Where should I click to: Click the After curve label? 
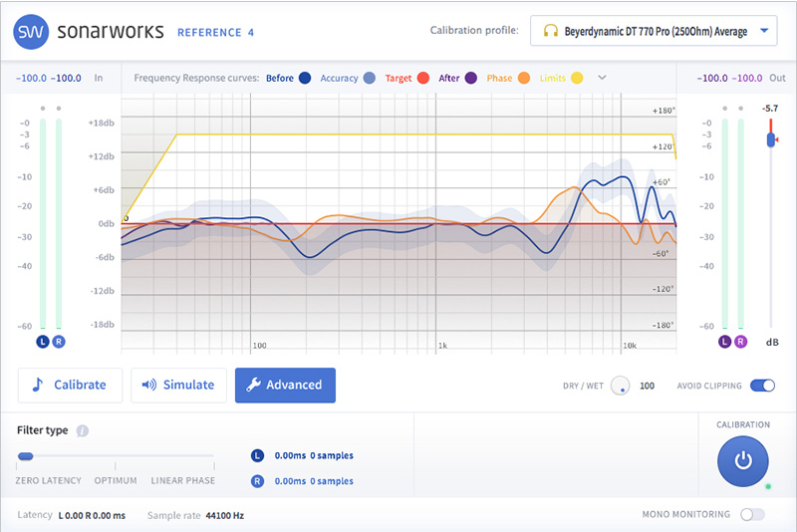(449, 78)
